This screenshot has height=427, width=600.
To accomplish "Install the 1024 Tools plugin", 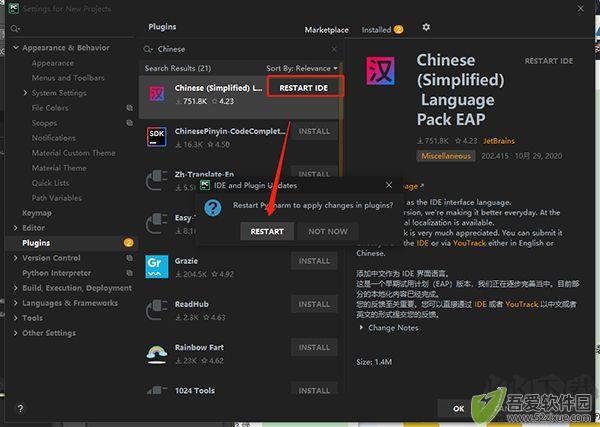I will (314, 389).
